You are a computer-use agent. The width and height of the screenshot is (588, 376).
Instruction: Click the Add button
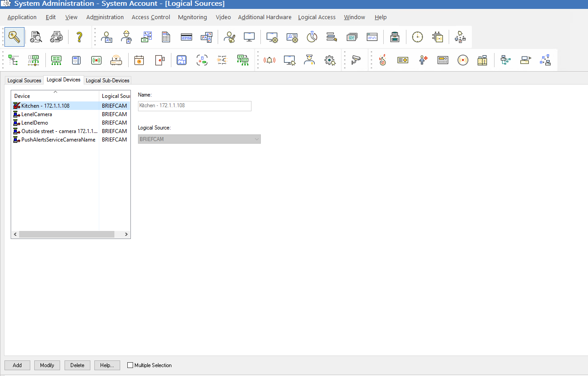point(17,365)
